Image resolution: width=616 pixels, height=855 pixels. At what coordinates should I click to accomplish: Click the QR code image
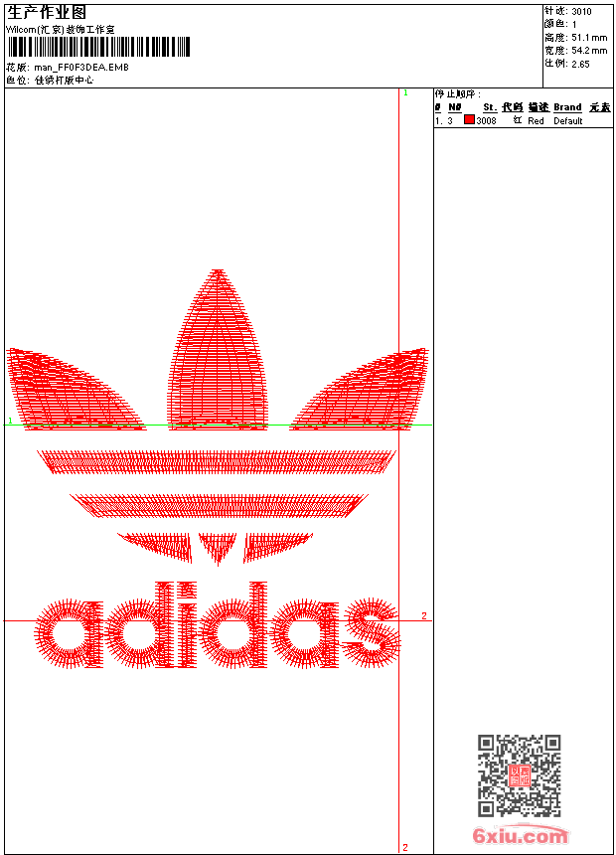pyautogui.click(x=520, y=775)
